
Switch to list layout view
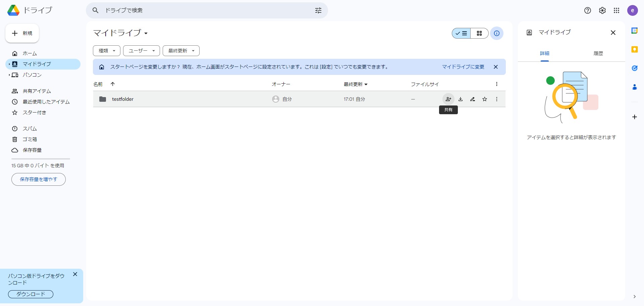click(461, 33)
